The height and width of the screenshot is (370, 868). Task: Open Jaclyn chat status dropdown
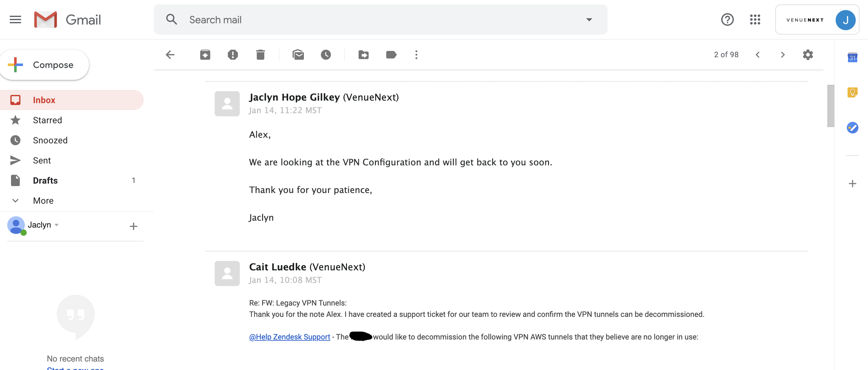57,225
